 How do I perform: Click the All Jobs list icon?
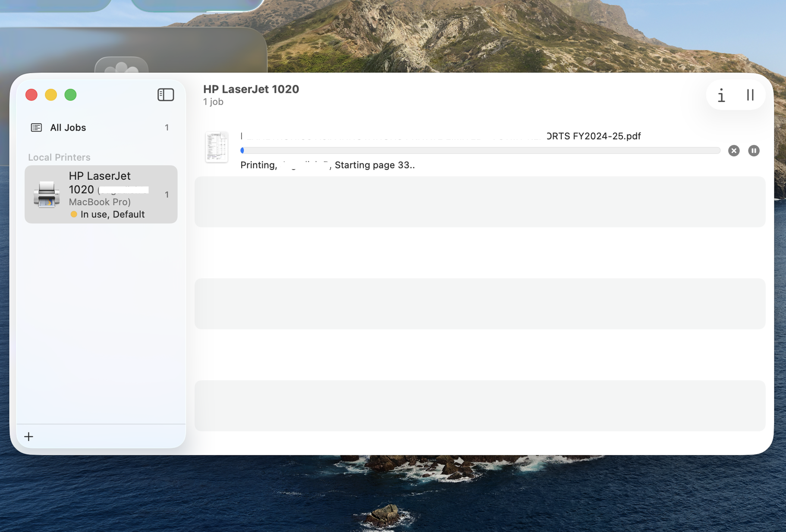[36, 128]
